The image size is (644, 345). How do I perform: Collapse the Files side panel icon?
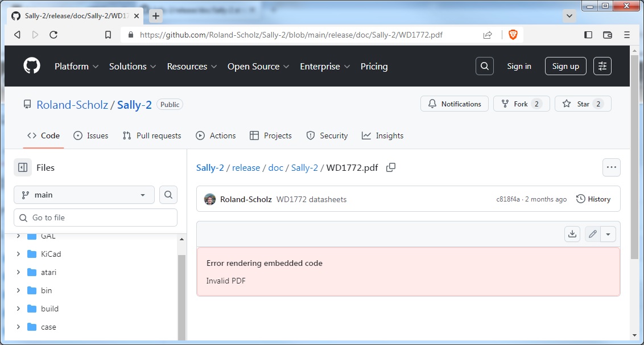23,167
